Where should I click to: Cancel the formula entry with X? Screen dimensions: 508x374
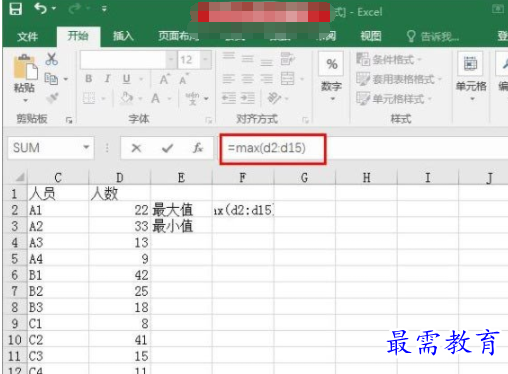(x=136, y=148)
